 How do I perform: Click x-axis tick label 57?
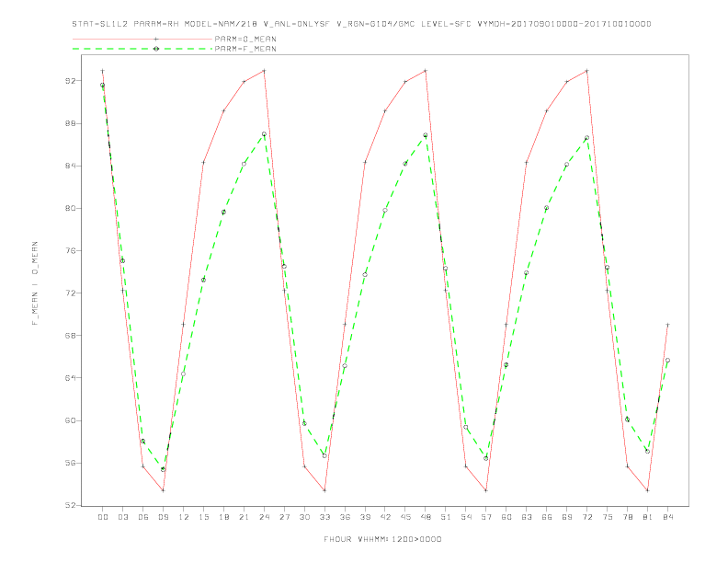pyautogui.click(x=486, y=517)
